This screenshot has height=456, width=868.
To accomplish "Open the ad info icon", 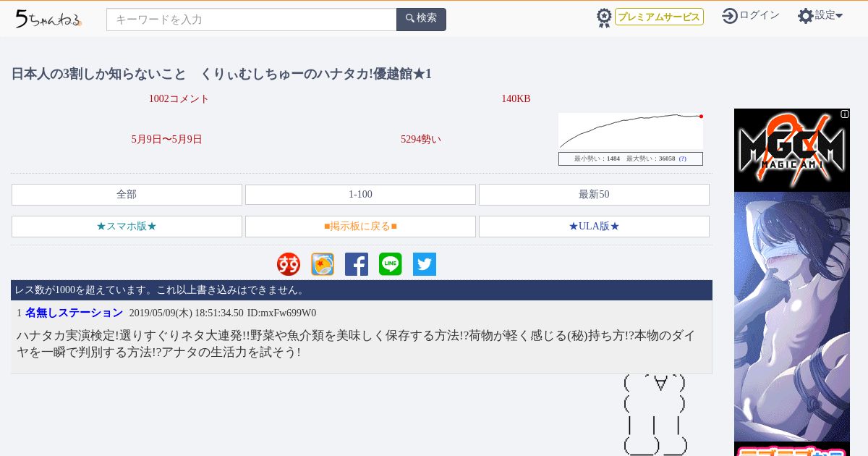I will (x=845, y=114).
